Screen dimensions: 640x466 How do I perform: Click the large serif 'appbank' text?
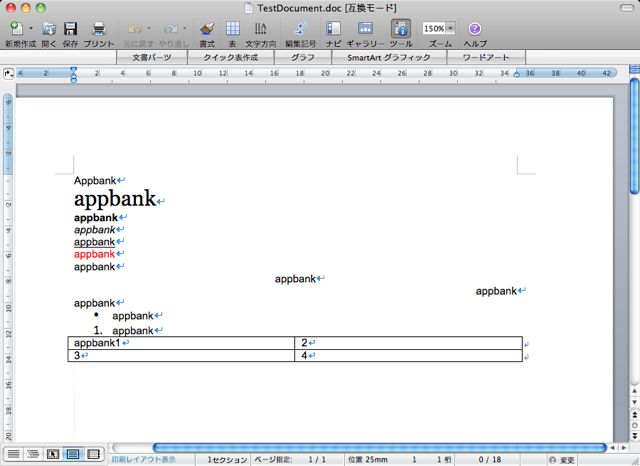coord(115,199)
